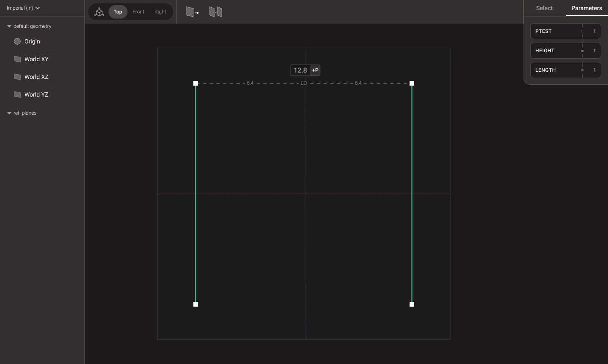Activate the Top view button
This screenshot has height=364, width=608.
118,12
